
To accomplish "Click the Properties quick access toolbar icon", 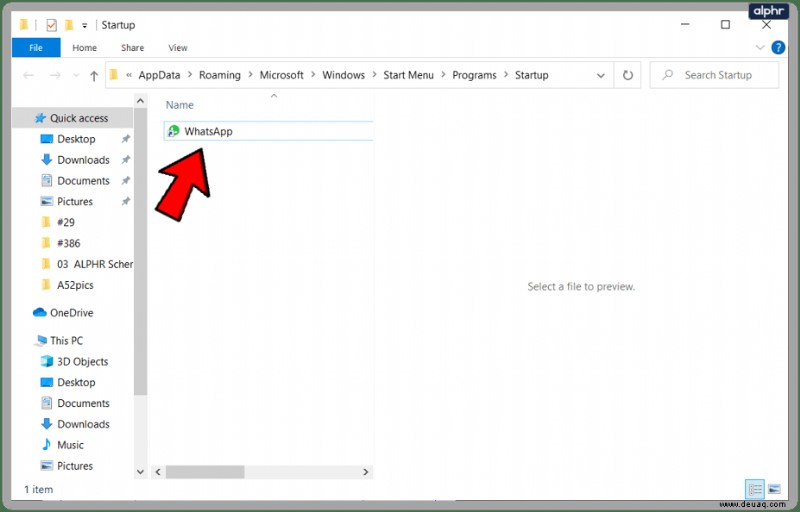I will [51, 25].
